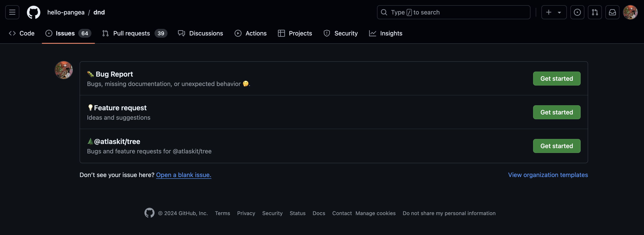Switch to the Security tab
644x235 pixels.
(341, 33)
